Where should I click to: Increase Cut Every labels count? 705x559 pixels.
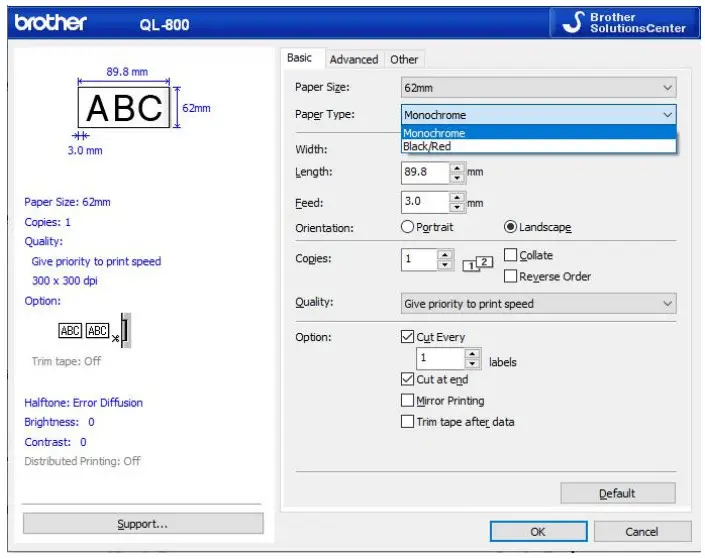tap(472, 354)
